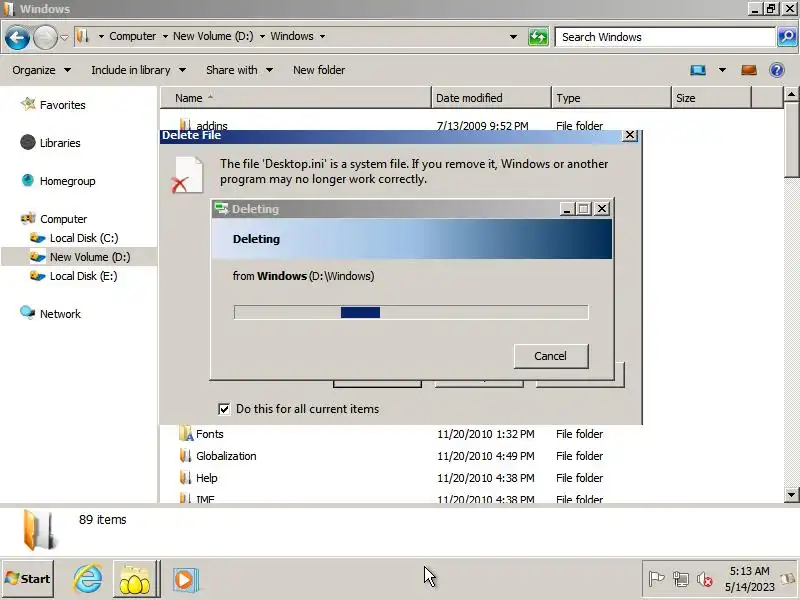This screenshot has width=800, height=600.
Task: Click the Favorites star icon
Action: (x=28, y=104)
